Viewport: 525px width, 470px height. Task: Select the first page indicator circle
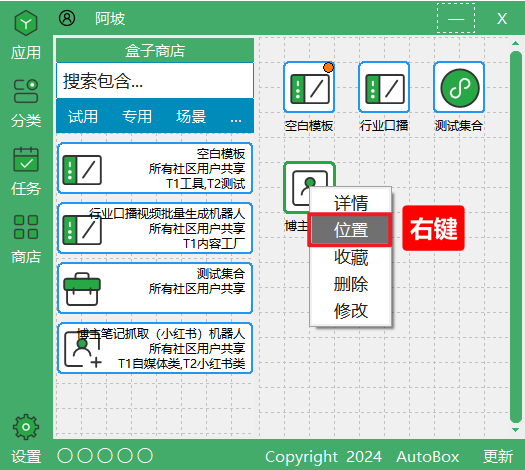[65, 456]
